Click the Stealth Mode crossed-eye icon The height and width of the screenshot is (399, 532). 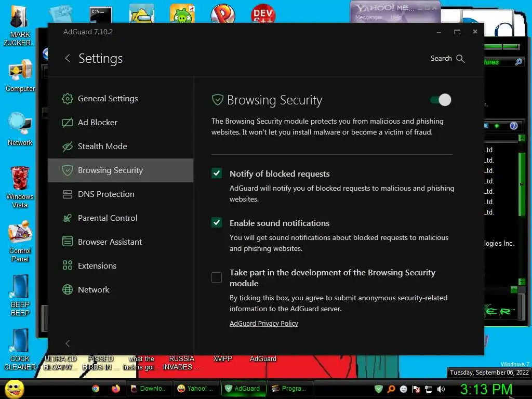tap(68, 147)
